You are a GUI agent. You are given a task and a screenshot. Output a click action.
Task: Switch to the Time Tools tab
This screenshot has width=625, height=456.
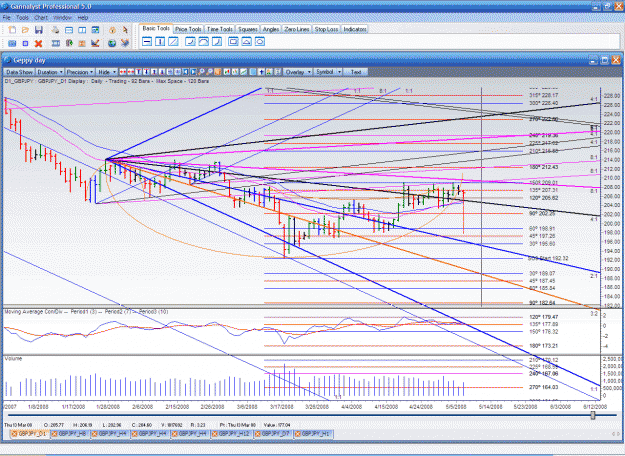pos(220,29)
